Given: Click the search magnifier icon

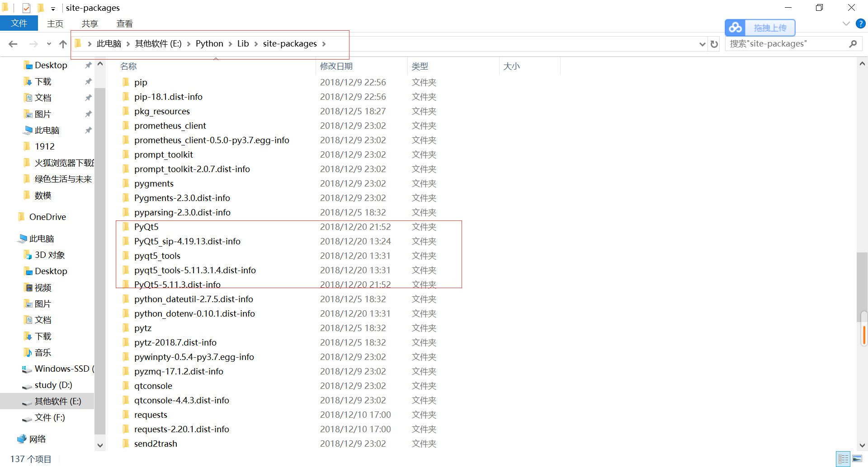Looking at the screenshot, I should click(x=853, y=44).
